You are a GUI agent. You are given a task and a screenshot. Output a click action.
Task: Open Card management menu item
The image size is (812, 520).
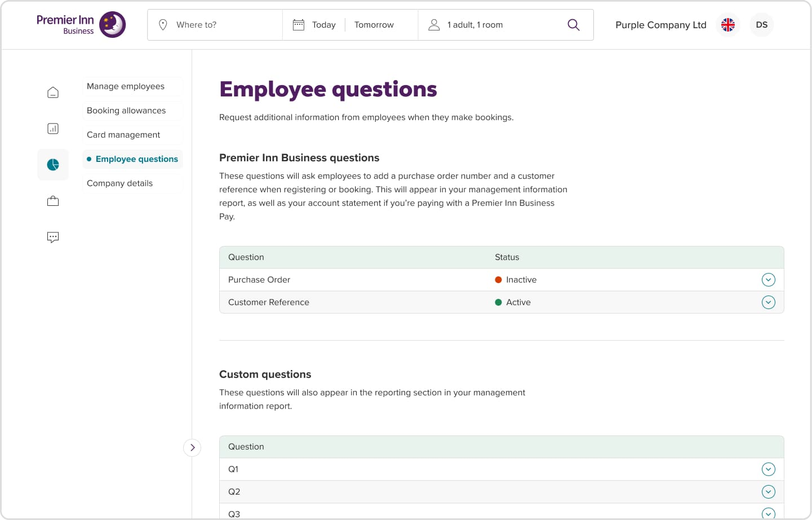tap(132, 135)
